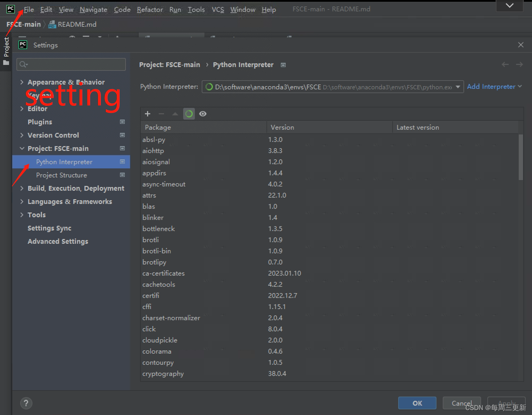The height and width of the screenshot is (415, 532).
Task: Select the cryptography package row
Action: click(x=330, y=374)
